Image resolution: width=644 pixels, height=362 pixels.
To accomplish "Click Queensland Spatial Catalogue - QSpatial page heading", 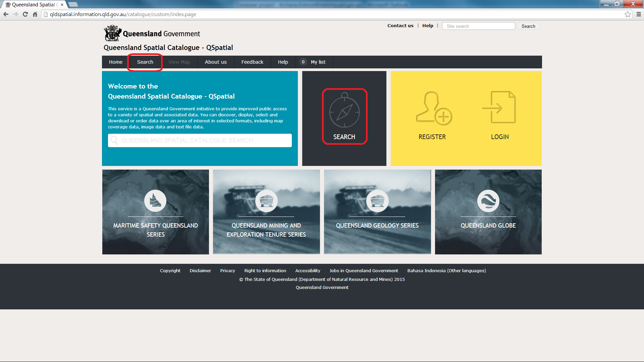I will [x=168, y=48].
